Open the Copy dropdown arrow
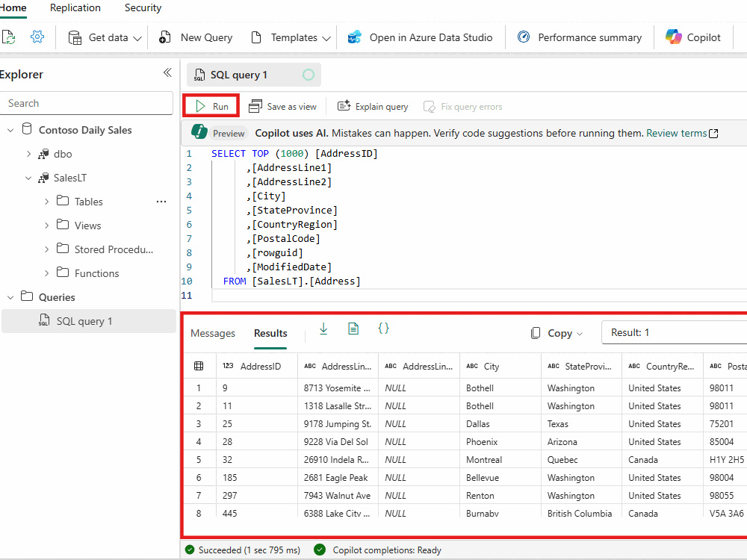 click(580, 334)
